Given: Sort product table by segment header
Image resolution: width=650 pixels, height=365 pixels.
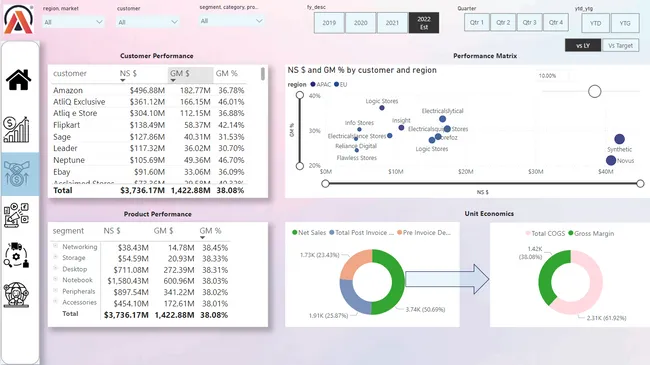Looking at the screenshot, I should point(68,231).
